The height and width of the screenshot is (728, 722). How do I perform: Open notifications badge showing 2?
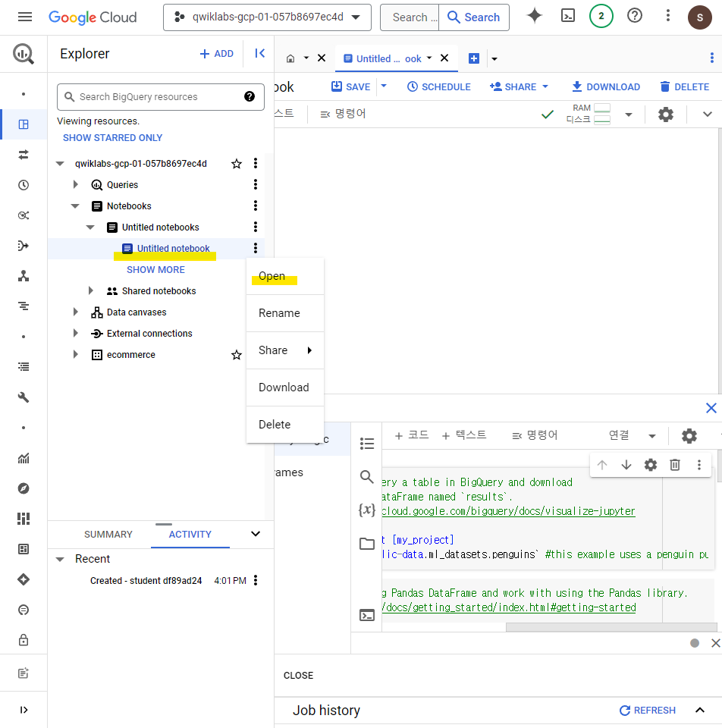click(601, 16)
